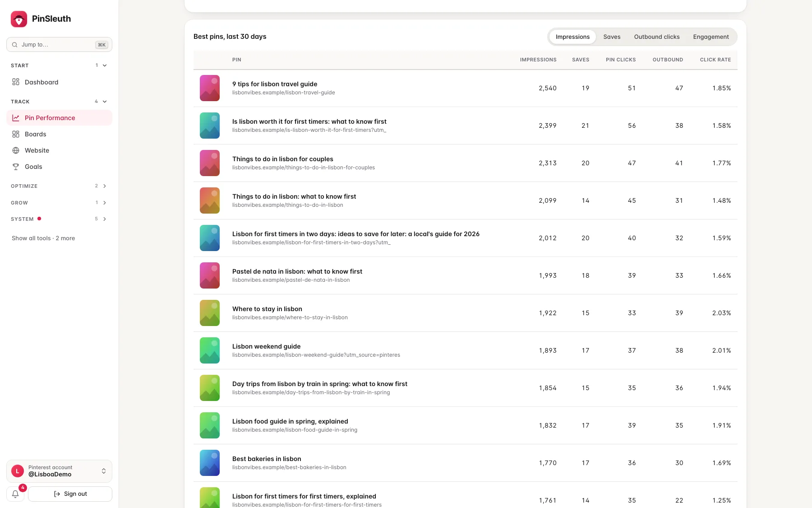Click the LisboaDemo account avatar
This screenshot has width=812, height=508.
18,471
